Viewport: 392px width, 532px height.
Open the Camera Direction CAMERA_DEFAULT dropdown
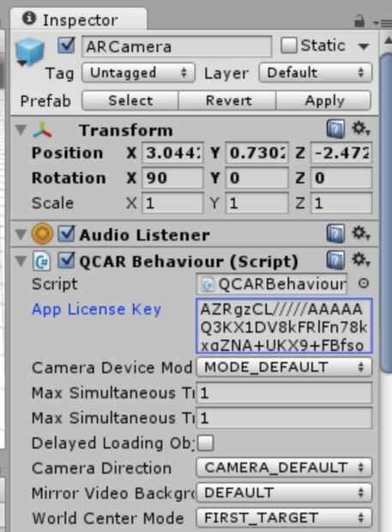pos(284,468)
